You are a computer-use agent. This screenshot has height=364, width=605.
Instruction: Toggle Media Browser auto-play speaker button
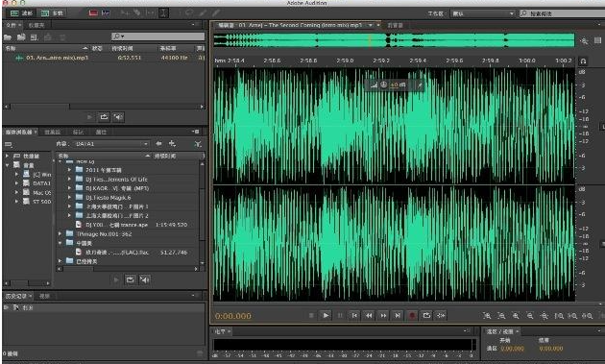click(145, 279)
